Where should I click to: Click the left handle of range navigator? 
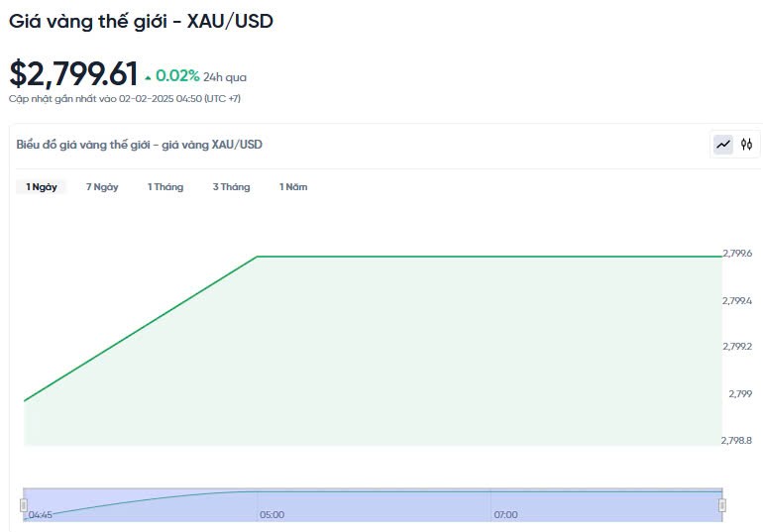[x=24, y=505]
